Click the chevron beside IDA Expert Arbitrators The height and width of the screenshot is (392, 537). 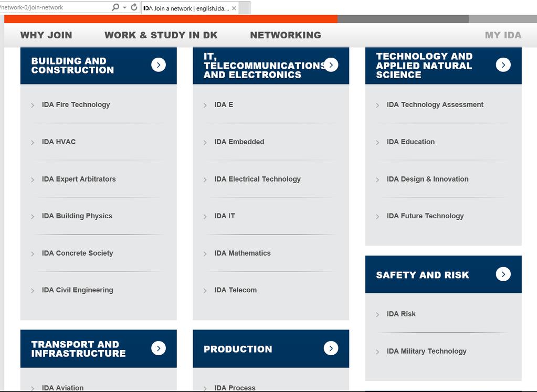(33, 180)
